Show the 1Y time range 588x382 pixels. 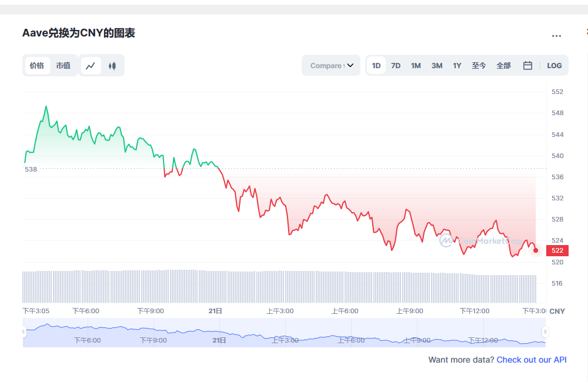click(x=457, y=66)
